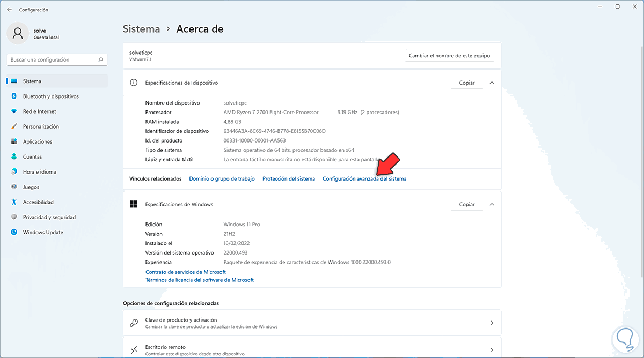Click the chevron on Clave de producto y activación
Image resolution: width=644 pixels, height=358 pixels.
coord(492,323)
